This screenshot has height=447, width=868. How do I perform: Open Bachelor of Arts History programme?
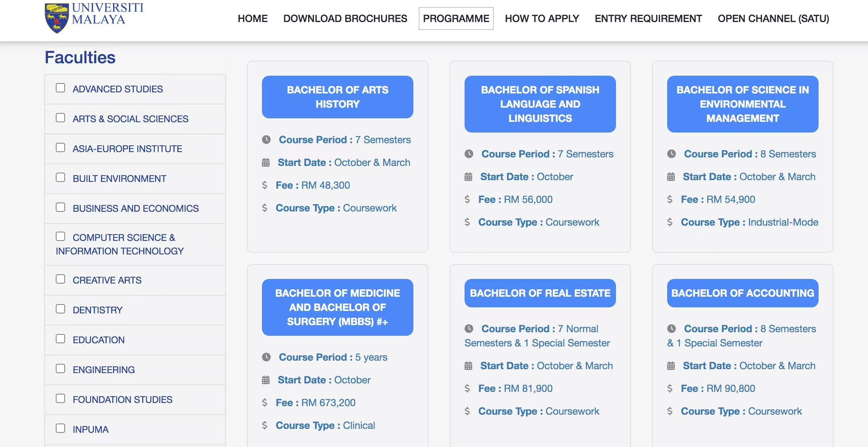click(x=337, y=97)
